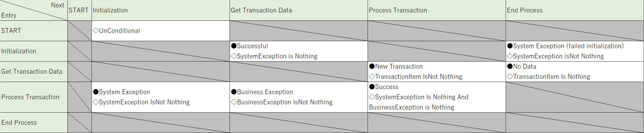Click the black dot beside Business Exception
This screenshot has width=644, height=133.
234,92
